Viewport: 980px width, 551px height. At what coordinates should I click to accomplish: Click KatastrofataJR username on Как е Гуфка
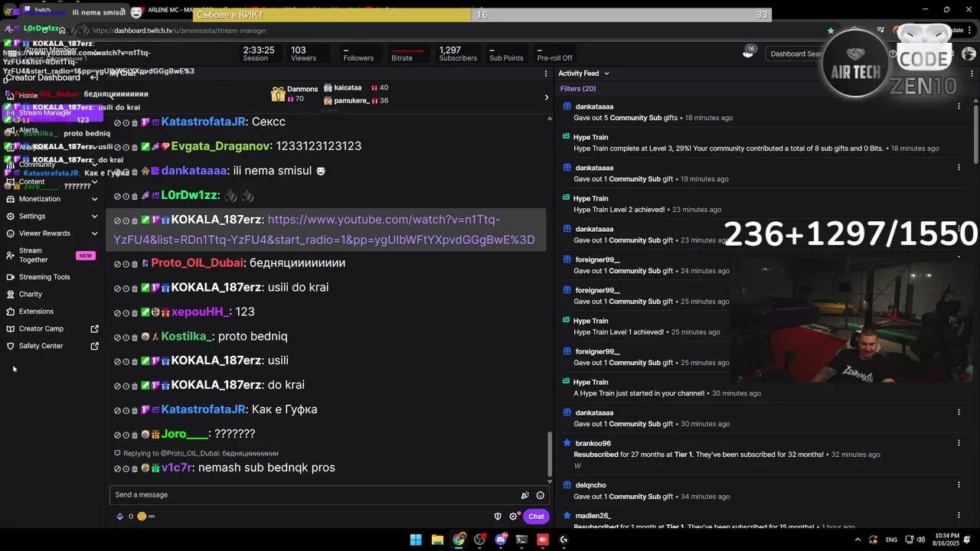tap(203, 409)
